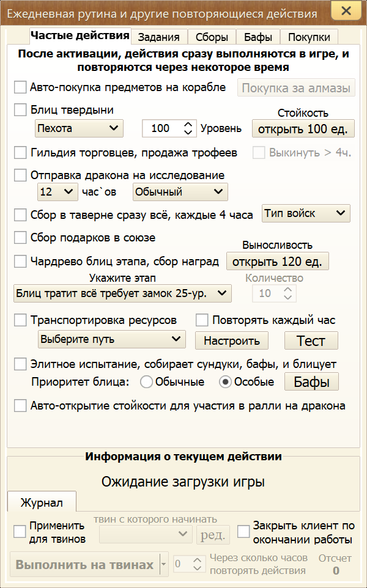Open the Тип войск dropdown
The height and width of the screenshot is (588, 367).
coord(306,213)
